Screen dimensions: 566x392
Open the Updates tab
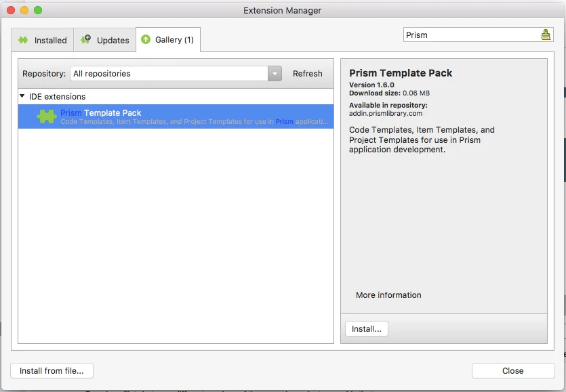coord(104,40)
